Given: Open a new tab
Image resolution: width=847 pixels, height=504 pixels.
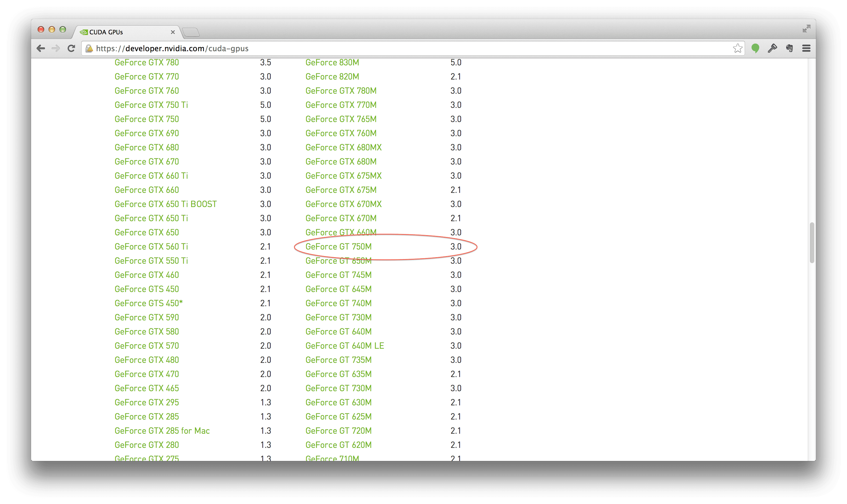Looking at the screenshot, I should pyautogui.click(x=191, y=32).
